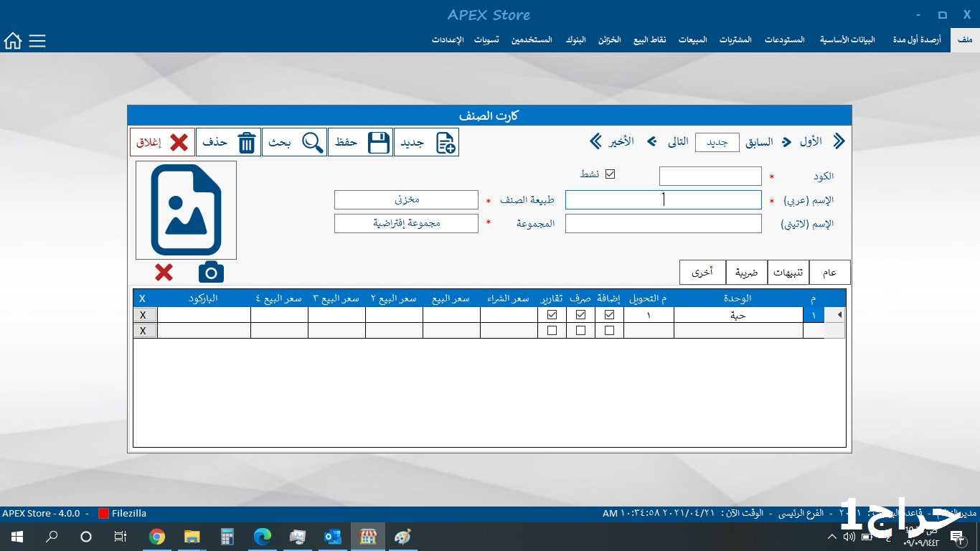980x551 pixels.
Task: Open the المبيعات menu
Action: pos(692,40)
